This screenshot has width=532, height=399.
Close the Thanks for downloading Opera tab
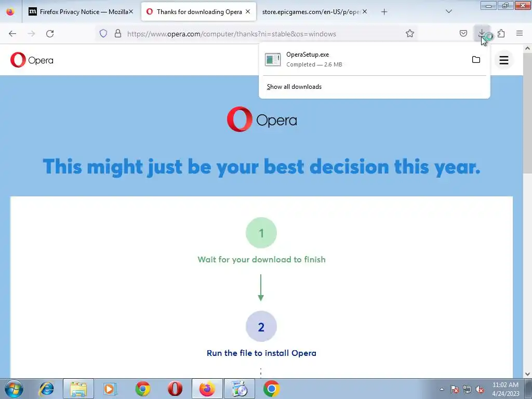248,11
